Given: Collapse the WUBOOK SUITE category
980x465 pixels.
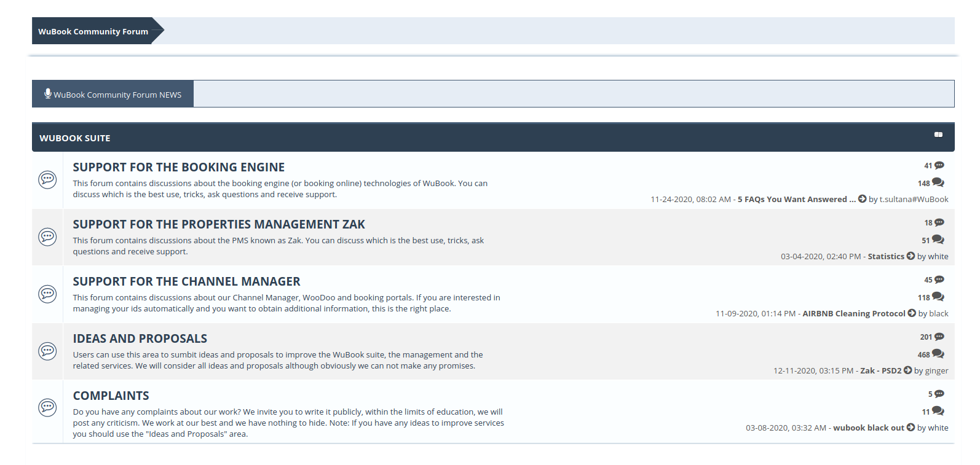Looking at the screenshot, I should 938,135.
